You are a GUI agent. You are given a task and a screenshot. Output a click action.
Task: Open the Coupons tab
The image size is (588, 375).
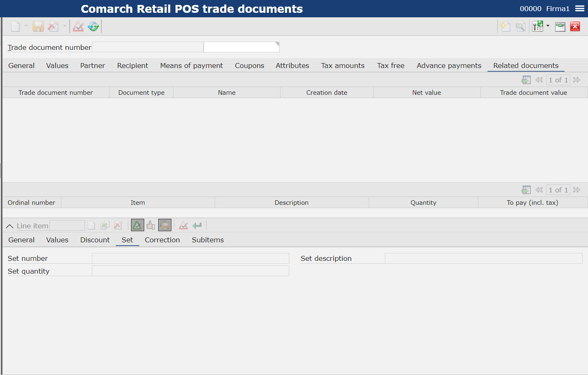tap(250, 66)
